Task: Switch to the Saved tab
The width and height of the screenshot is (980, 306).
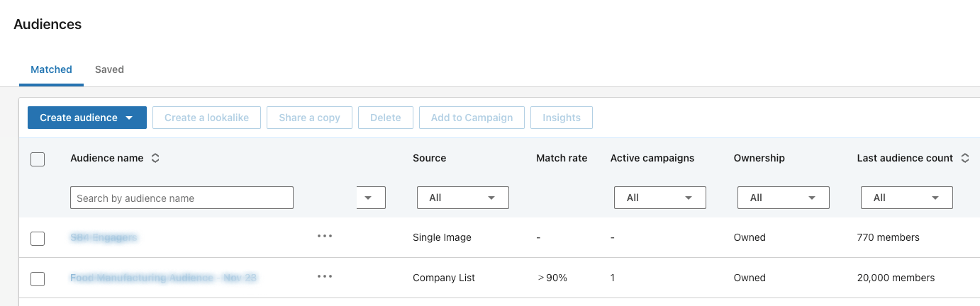Action: (x=109, y=70)
